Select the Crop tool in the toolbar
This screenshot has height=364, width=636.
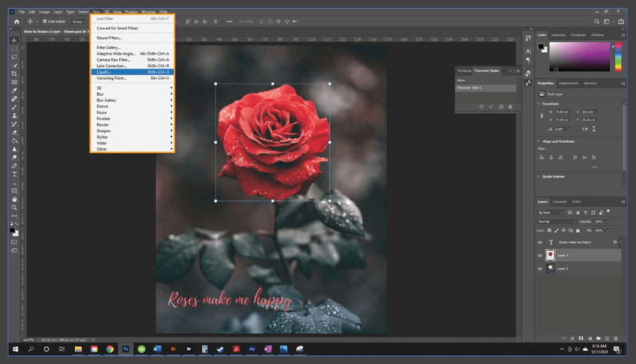(14, 74)
